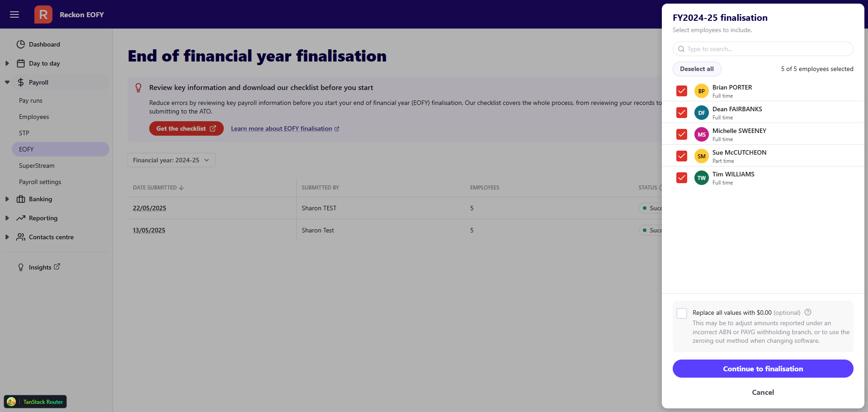
Task: Open STP in sidebar
Action: point(24,133)
